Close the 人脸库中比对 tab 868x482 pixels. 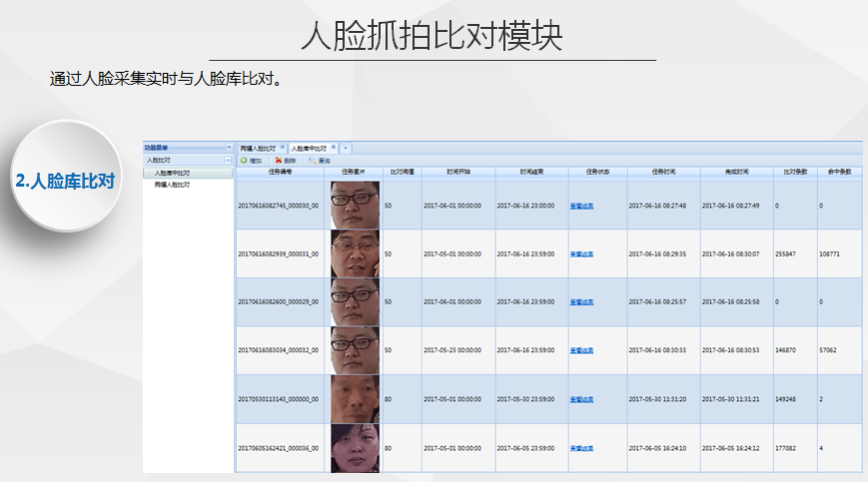334,148
